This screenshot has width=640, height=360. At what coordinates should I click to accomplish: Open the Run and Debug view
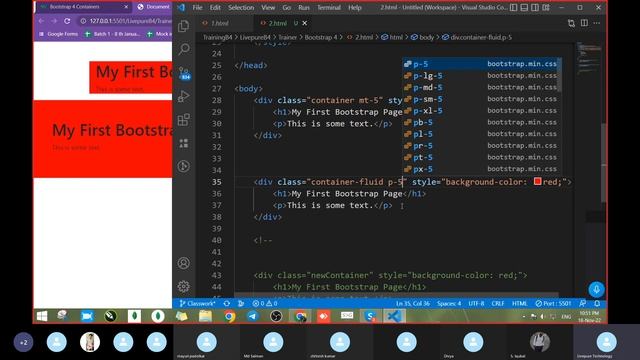tap(184, 96)
